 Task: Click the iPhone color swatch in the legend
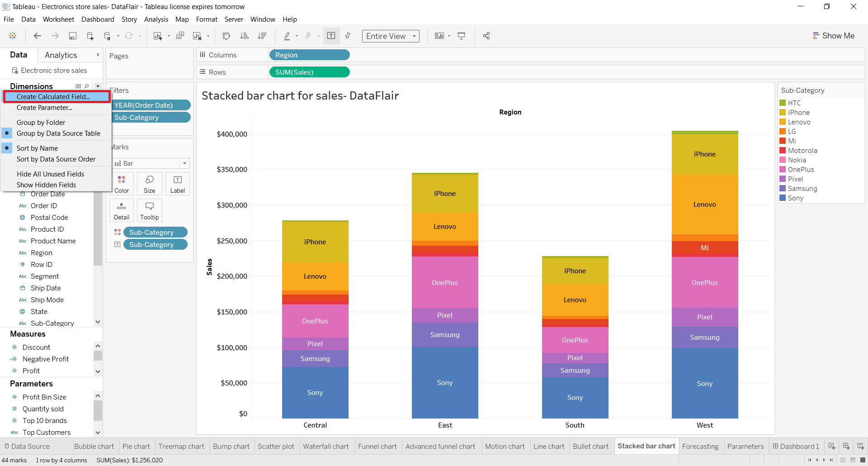783,112
